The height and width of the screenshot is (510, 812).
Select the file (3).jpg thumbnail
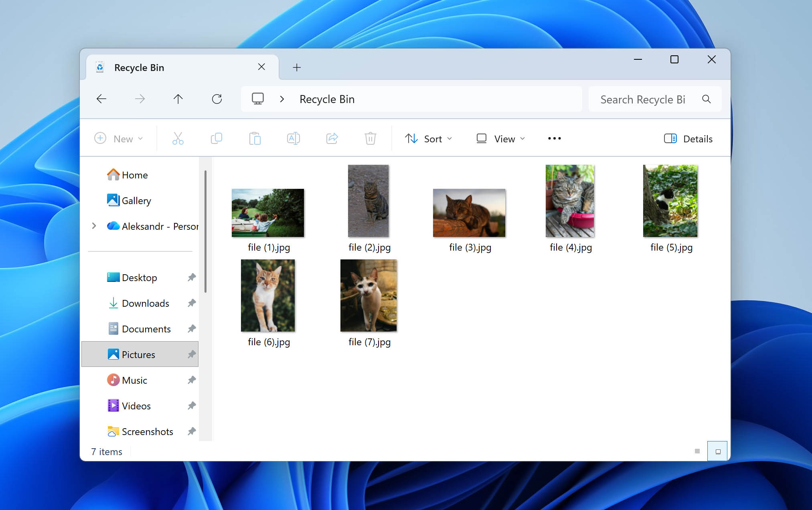(469, 212)
